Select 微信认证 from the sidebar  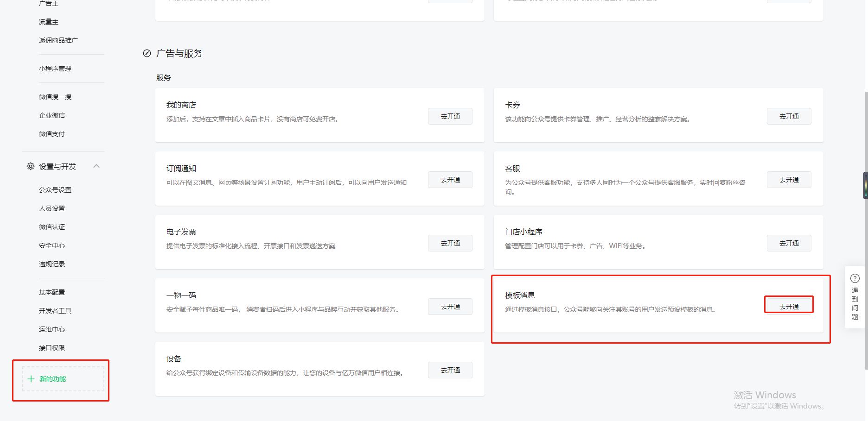(51, 226)
